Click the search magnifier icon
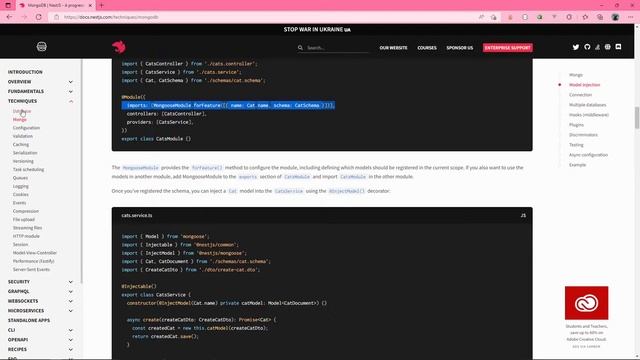This screenshot has height=360, width=640. tap(300, 48)
